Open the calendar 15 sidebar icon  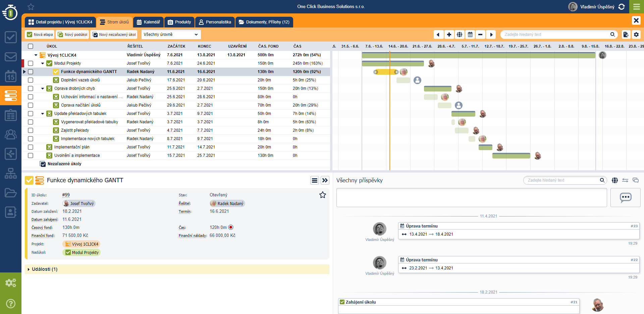click(11, 76)
